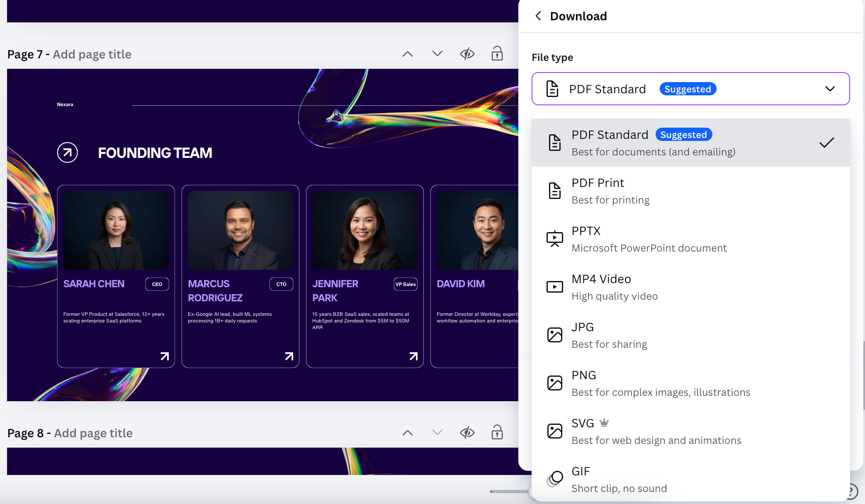Hide Page 7 using the eye icon
Image resolution: width=865 pixels, height=504 pixels.
tap(467, 54)
